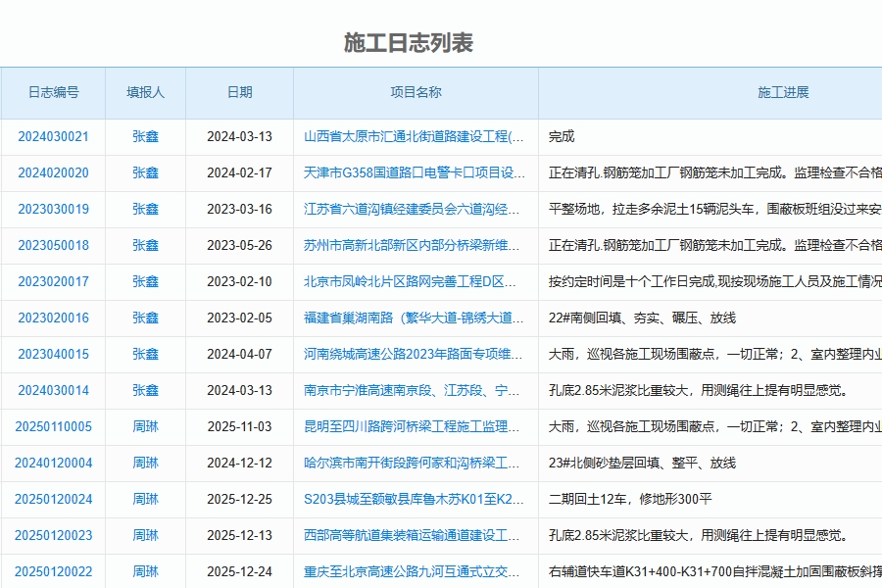Open the 天津市G358国道路口电警卡口 project
Viewport: 882px width, 588px height.
(413, 172)
